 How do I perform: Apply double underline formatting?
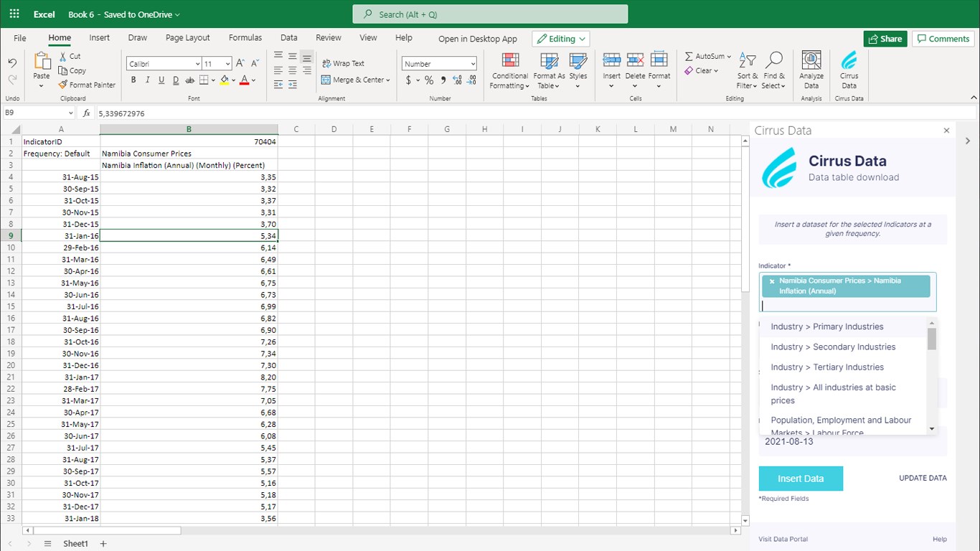(x=176, y=80)
